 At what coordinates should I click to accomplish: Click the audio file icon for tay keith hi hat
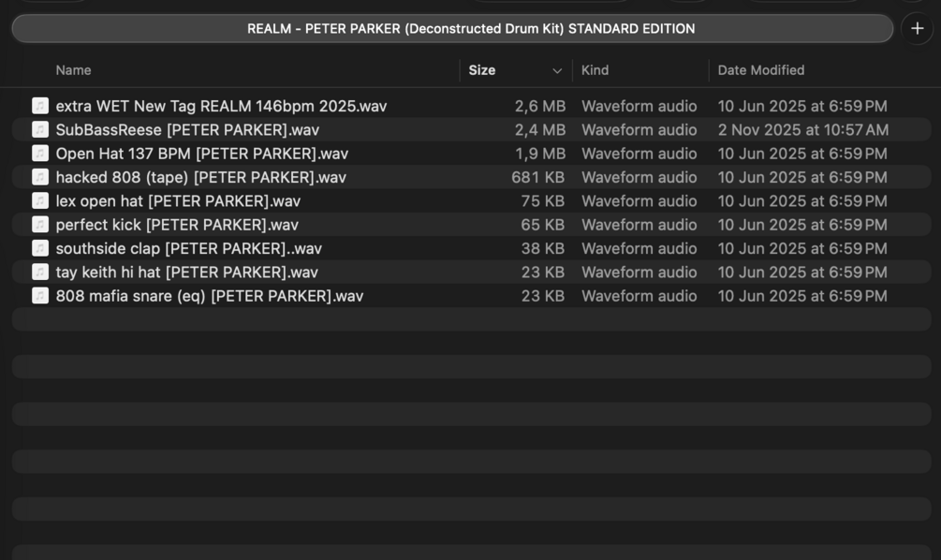tap(40, 272)
